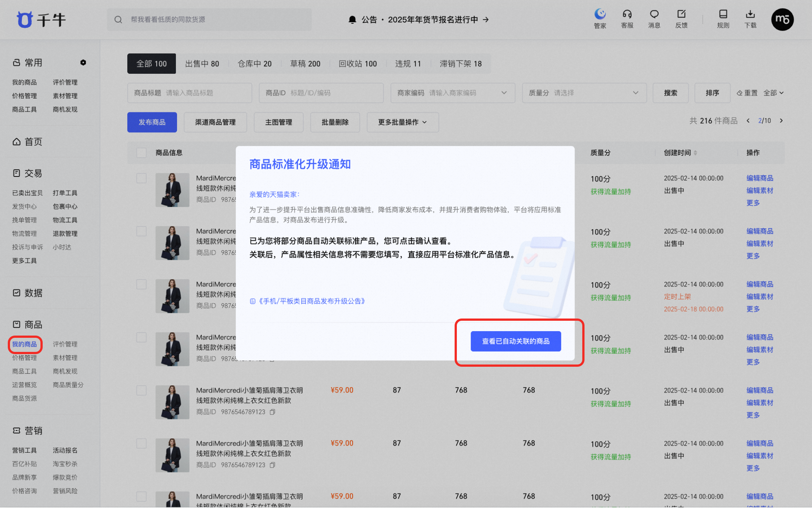
Task: Click the 常用 settings hexagon icon
Action: click(83, 62)
